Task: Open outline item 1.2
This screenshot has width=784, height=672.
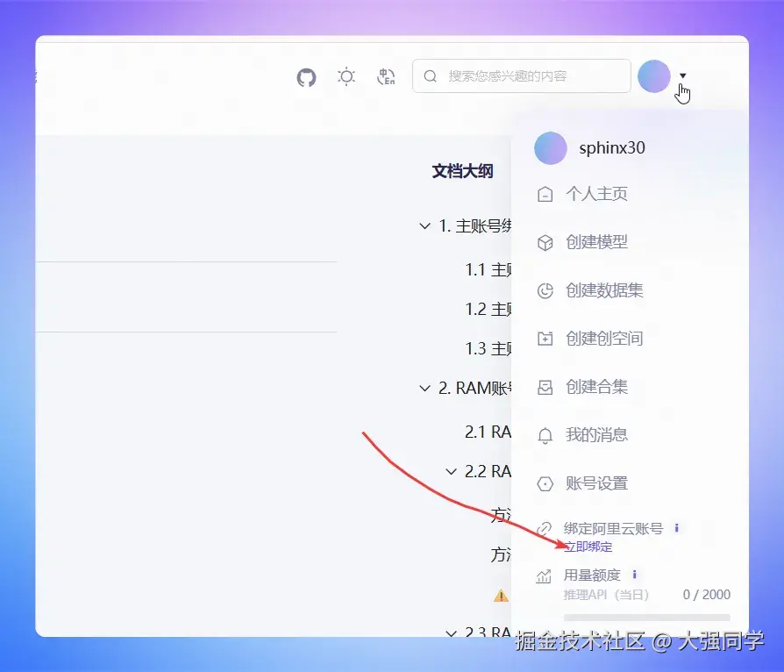Action: click(x=488, y=309)
